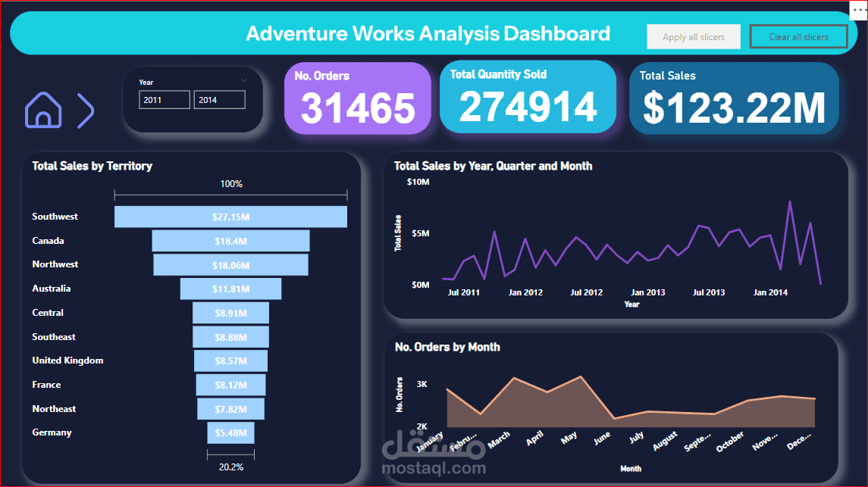The height and width of the screenshot is (487, 868).
Task: Select the Total Sales card
Action: [734, 98]
